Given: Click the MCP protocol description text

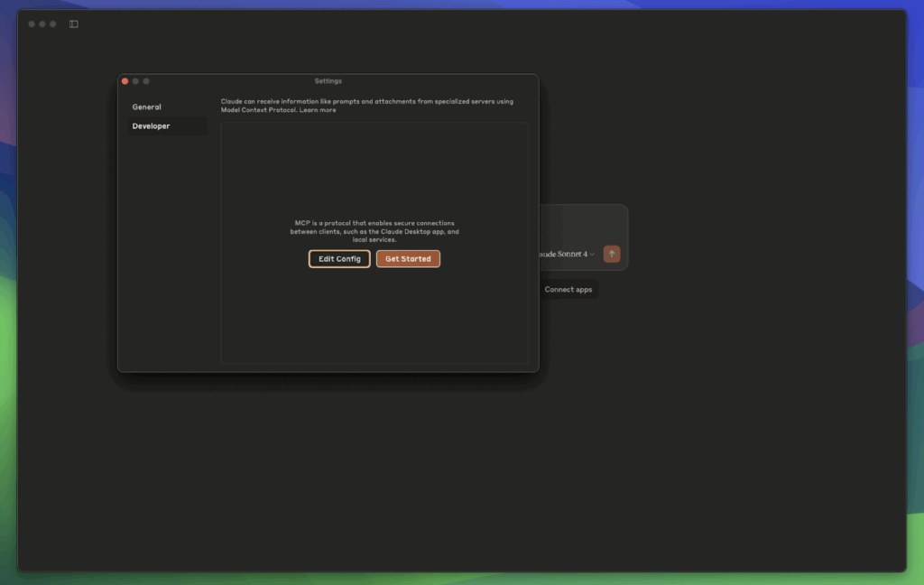Looking at the screenshot, I should pos(374,231).
